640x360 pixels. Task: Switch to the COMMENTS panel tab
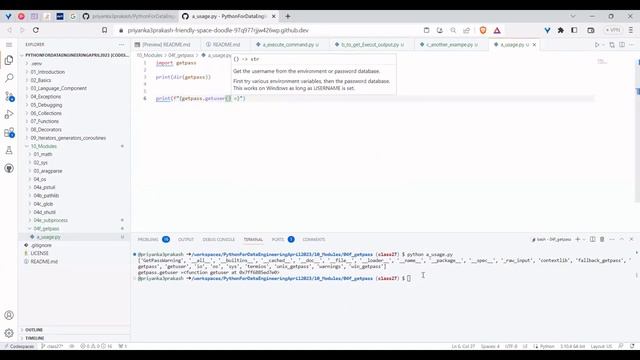coord(313,240)
